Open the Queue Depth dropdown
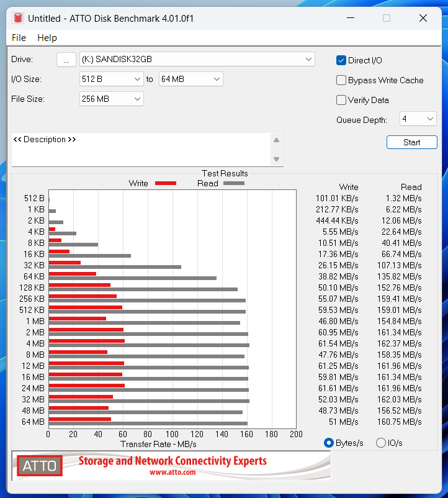 [x=418, y=119]
